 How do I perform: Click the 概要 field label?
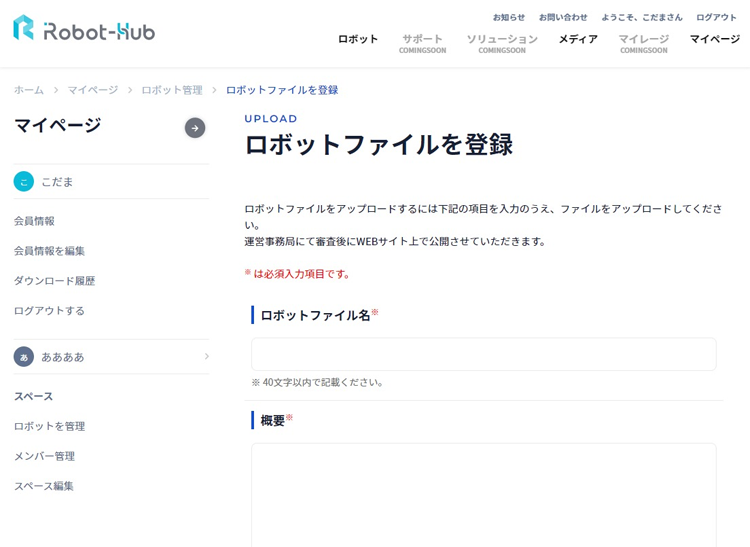point(273,421)
